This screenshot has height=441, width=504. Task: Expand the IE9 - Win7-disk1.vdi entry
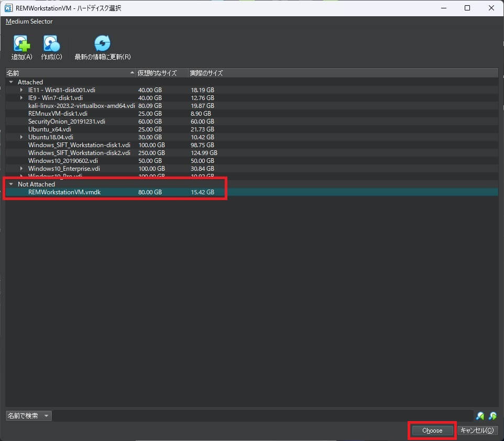(x=21, y=98)
